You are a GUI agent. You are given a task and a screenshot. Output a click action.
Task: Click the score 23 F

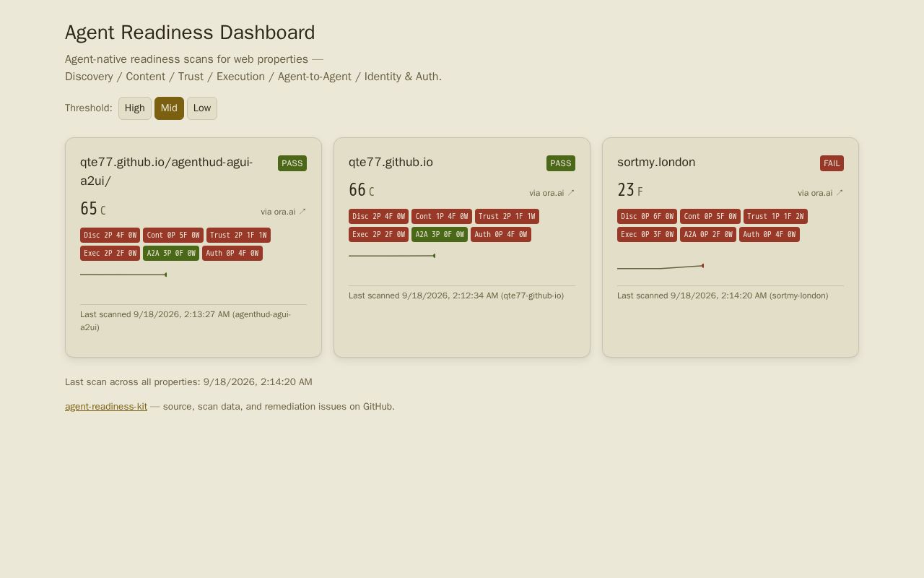tap(630, 191)
